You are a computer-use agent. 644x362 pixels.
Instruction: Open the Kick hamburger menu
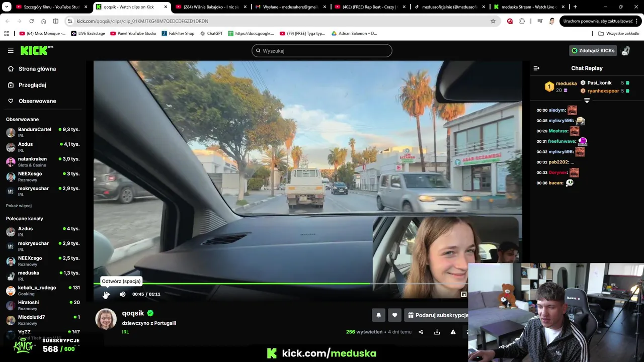[11, 51]
